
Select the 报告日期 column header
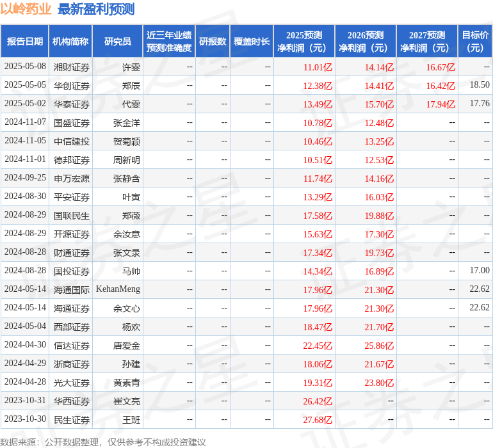tap(24, 41)
